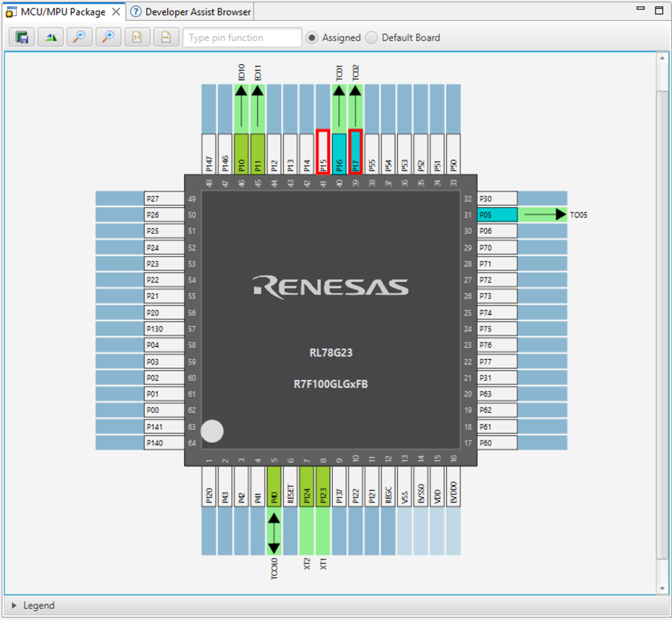Select pin P10 on the chip
The image size is (672, 620).
tap(241, 154)
